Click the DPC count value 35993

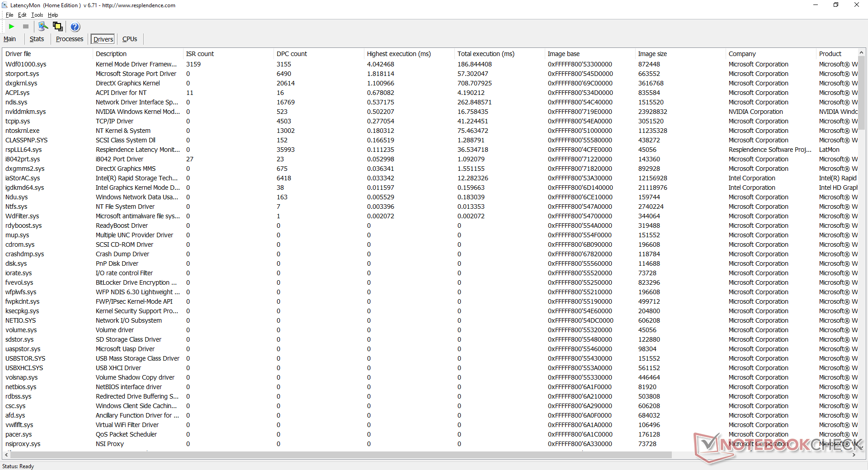click(x=286, y=150)
